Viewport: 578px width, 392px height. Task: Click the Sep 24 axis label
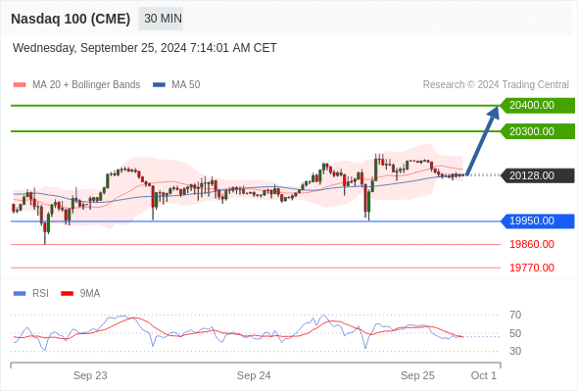(x=254, y=375)
